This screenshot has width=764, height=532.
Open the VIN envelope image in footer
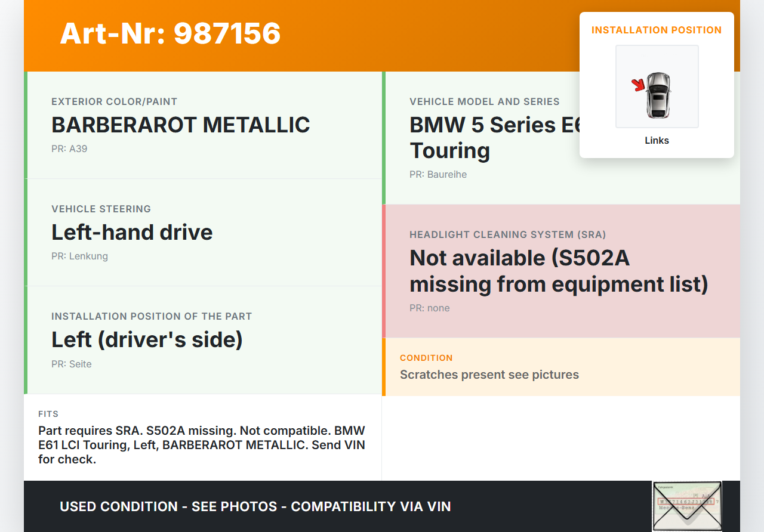point(686,506)
